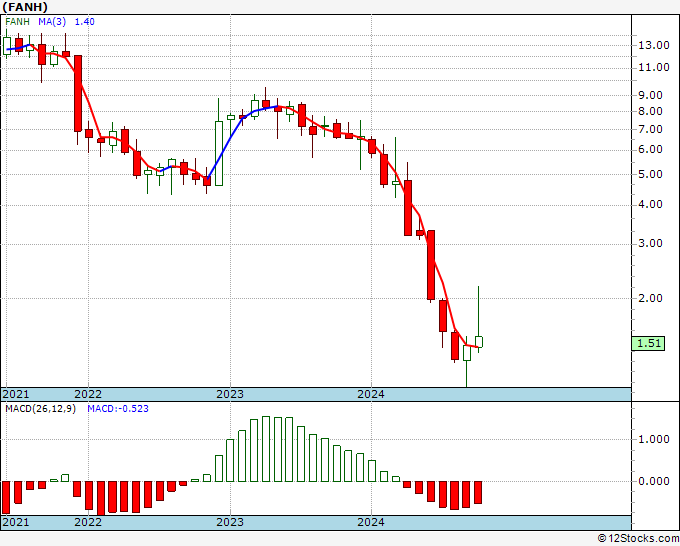Click the MA value 1.40
680x546 pixels.
click(x=85, y=22)
